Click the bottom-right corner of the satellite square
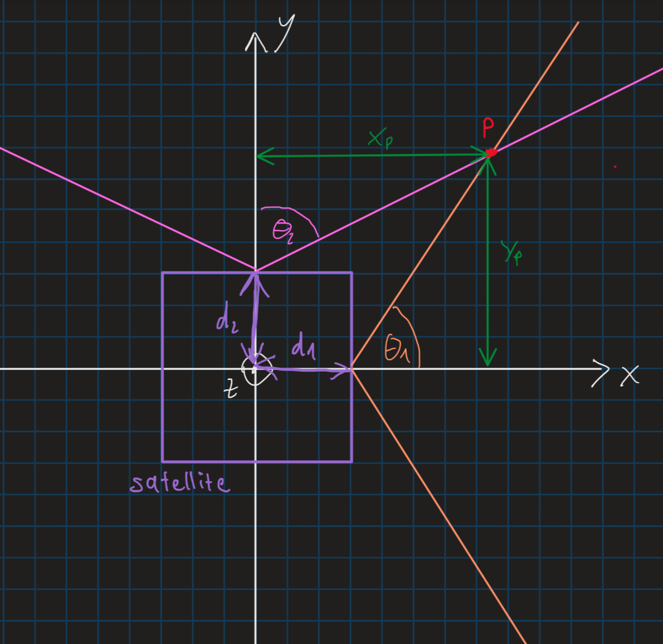 pos(352,462)
